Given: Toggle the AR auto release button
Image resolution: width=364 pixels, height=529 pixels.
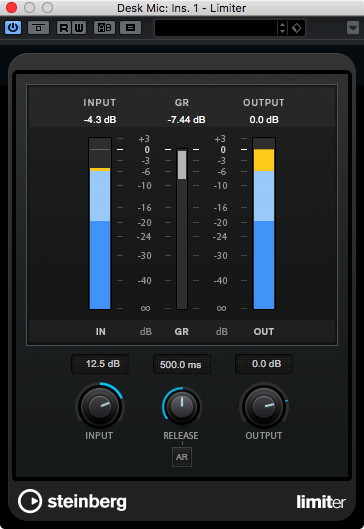Looking at the screenshot, I should 182,457.
